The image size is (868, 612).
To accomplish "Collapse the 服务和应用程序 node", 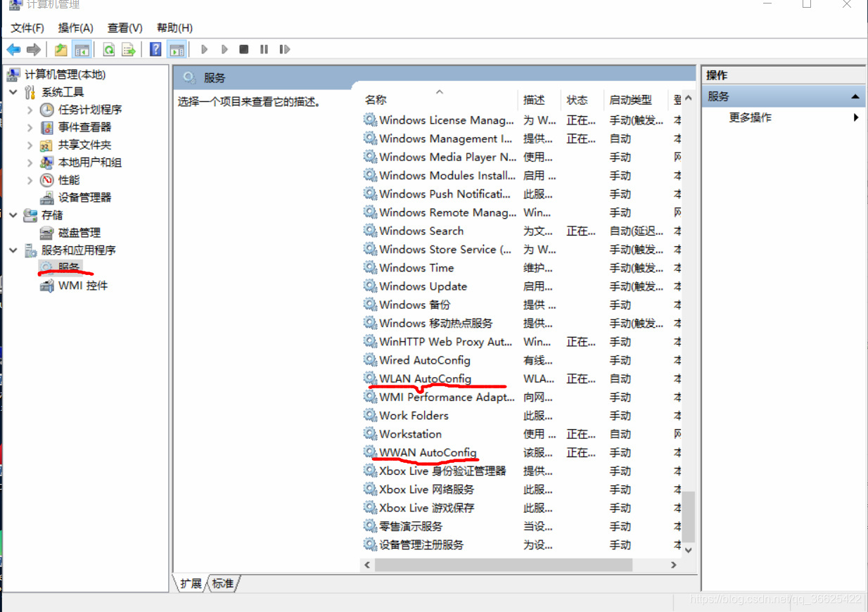I will (13, 250).
